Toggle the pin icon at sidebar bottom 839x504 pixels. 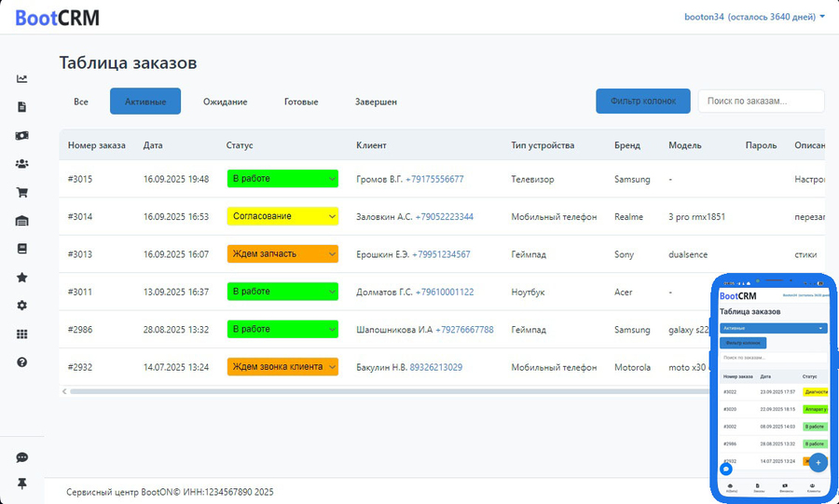22,484
